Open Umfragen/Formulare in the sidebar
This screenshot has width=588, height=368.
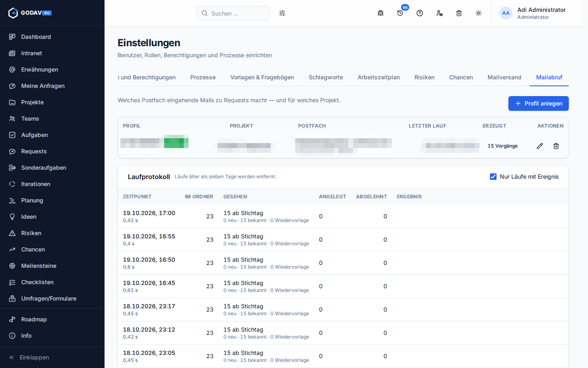[52, 298]
